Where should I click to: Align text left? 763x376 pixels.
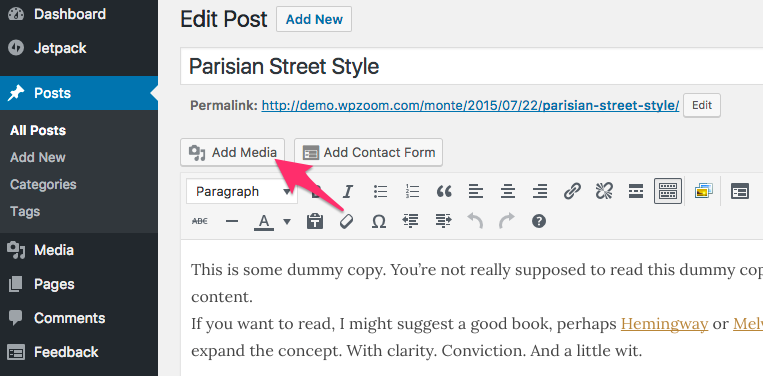pos(476,192)
